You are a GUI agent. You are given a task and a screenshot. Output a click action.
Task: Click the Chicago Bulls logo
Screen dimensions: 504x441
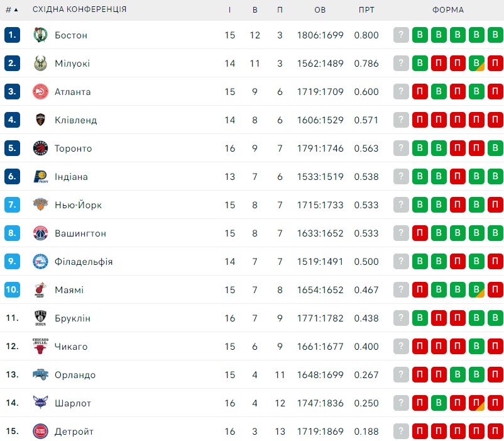(40, 346)
